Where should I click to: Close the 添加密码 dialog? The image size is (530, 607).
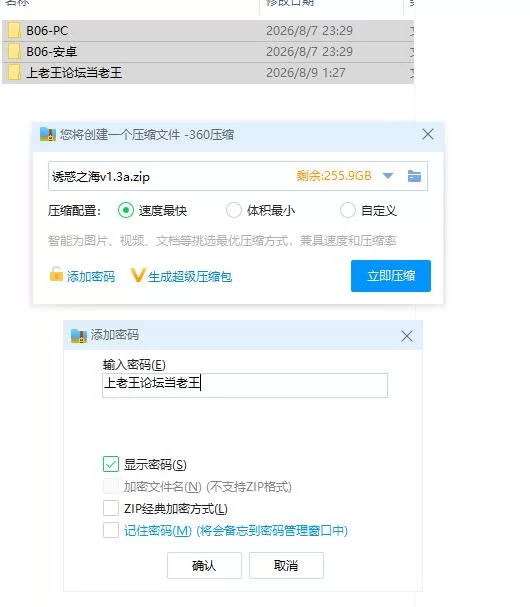(407, 336)
